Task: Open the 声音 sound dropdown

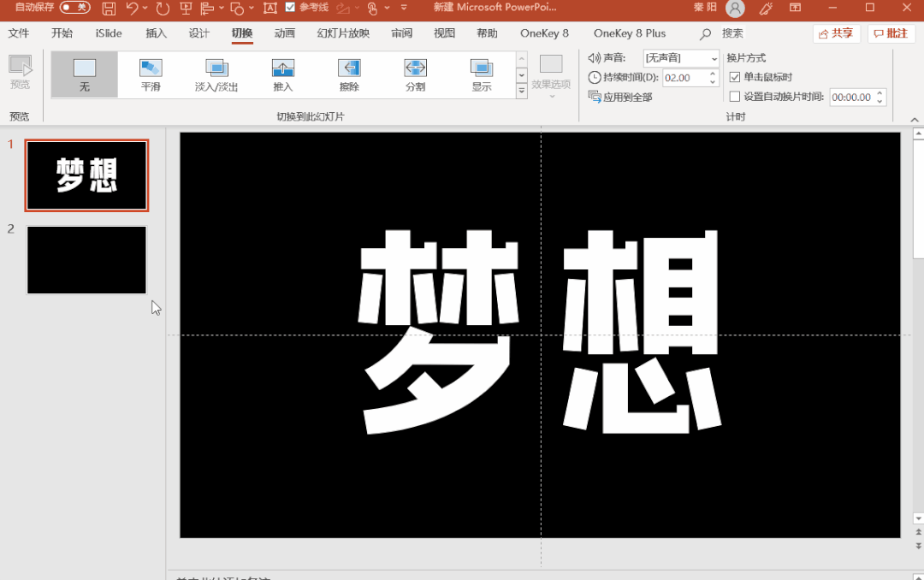Action: (x=681, y=58)
